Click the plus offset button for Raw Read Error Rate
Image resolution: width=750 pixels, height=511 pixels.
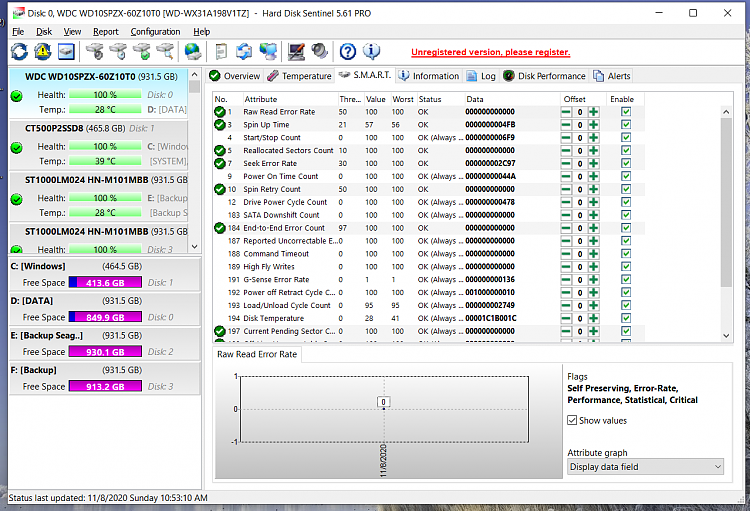click(x=594, y=112)
